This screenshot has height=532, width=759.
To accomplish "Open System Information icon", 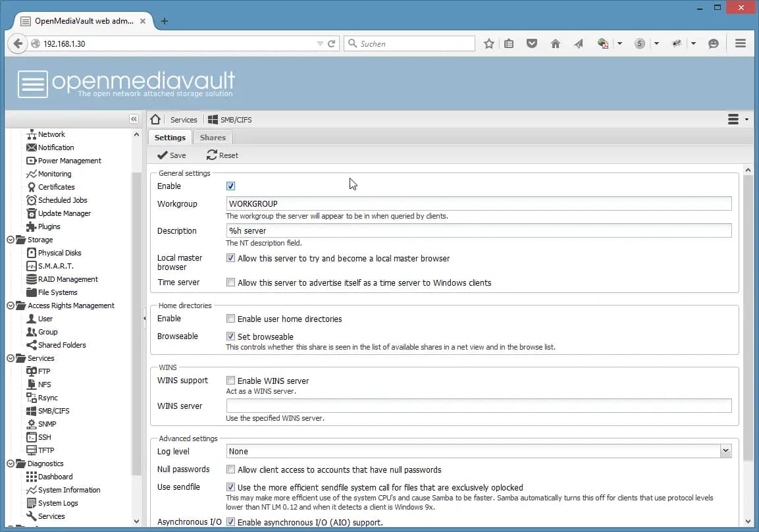I will point(32,490).
